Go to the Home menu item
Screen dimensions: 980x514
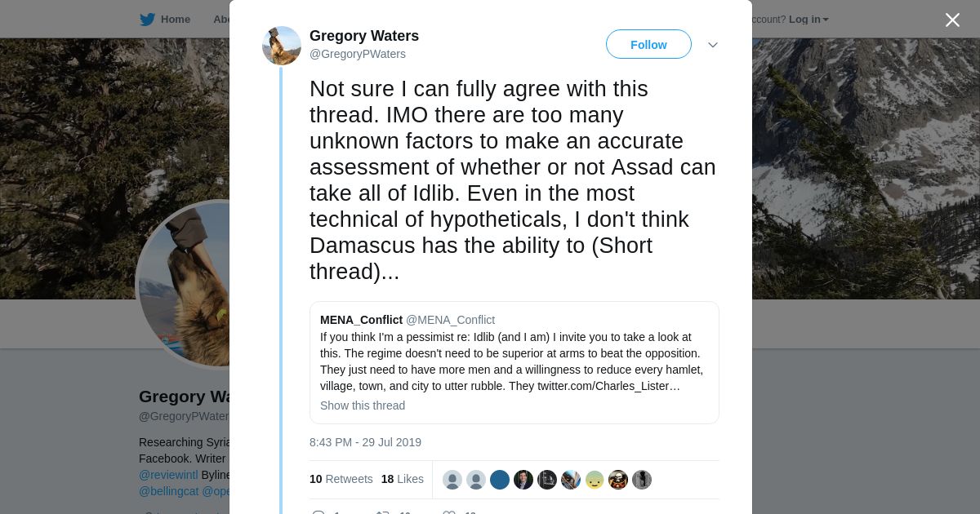(176, 20)
